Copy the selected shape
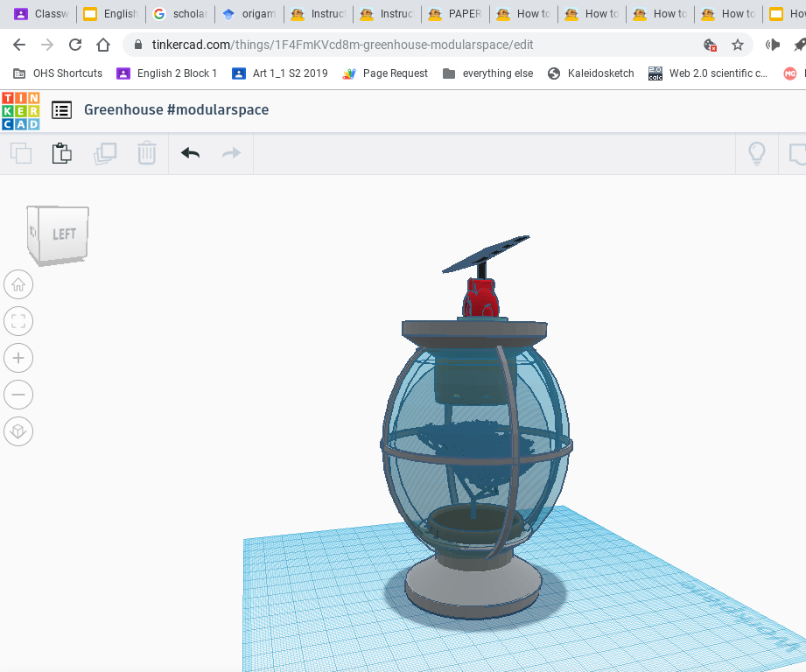 point(20,153)
